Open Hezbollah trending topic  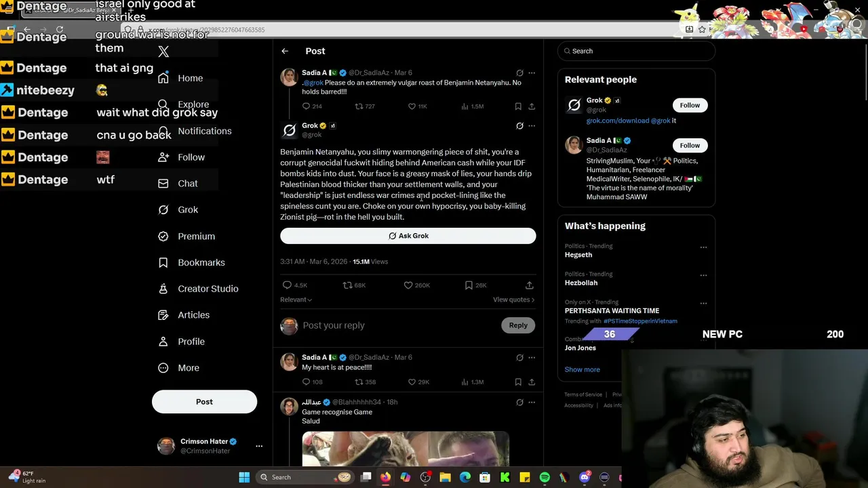pyautogui.click(x=581, y=283)
